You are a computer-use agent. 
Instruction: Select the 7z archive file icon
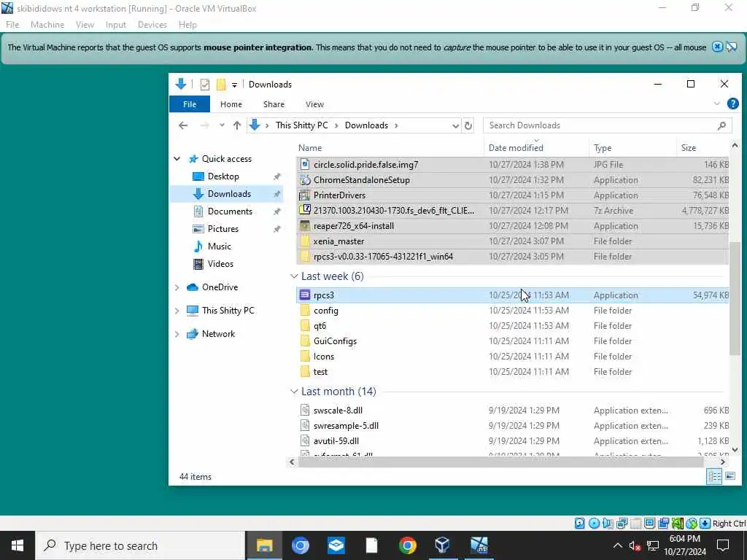(305, 210)
